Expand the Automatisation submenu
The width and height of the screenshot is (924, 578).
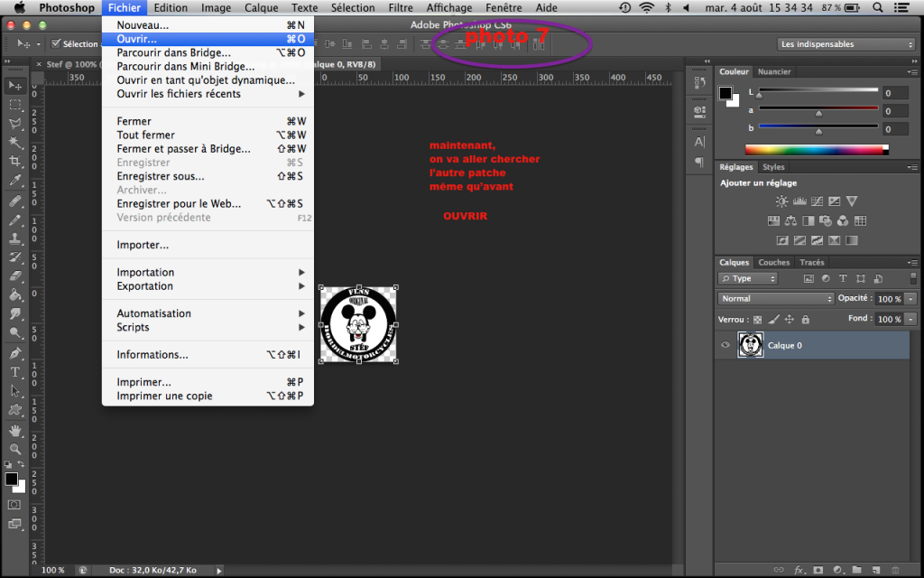point(208,313)
